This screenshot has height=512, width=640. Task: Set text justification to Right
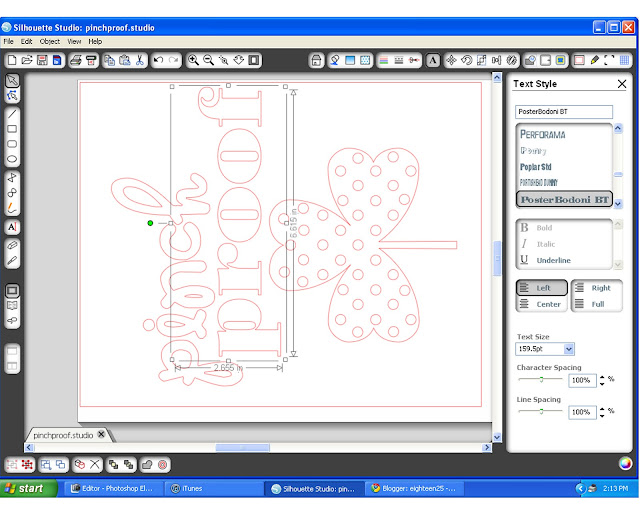pos(597,288)
